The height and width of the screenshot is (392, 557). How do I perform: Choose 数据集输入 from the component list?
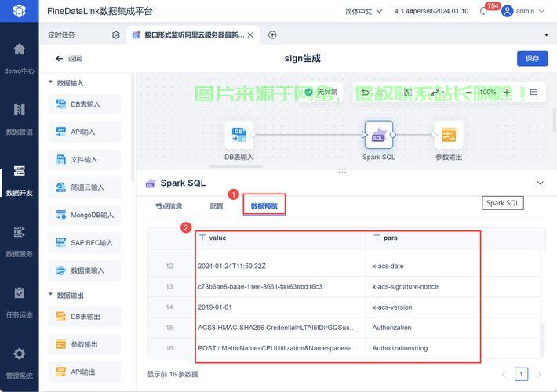pos(85,270)
